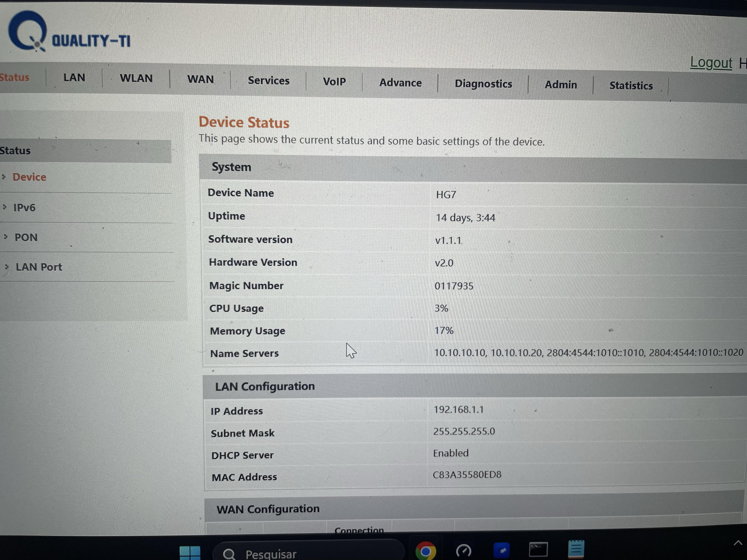
Task: Open the Notepad taskbar icon
Action: [576, 549]
